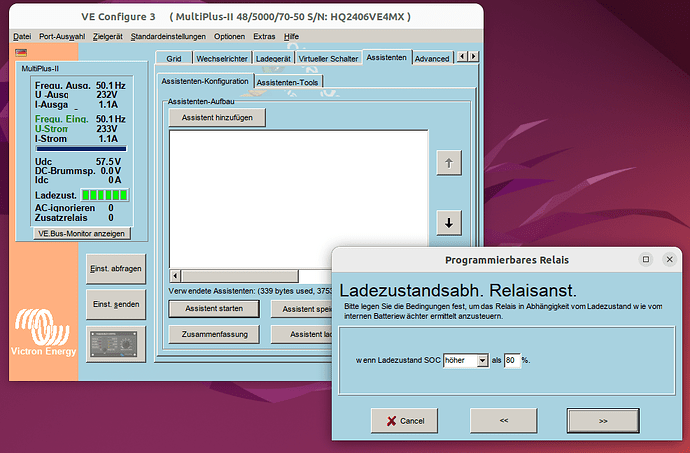The image size is (690, 453).
Task: Click the assistant list scroll-left arrow
Action: [x=175, y=276]
